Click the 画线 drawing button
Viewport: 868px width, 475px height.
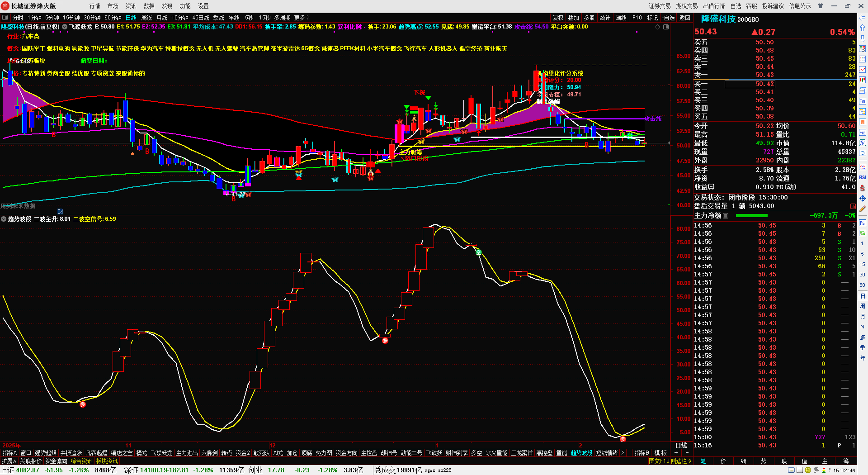tap(621, 18)
